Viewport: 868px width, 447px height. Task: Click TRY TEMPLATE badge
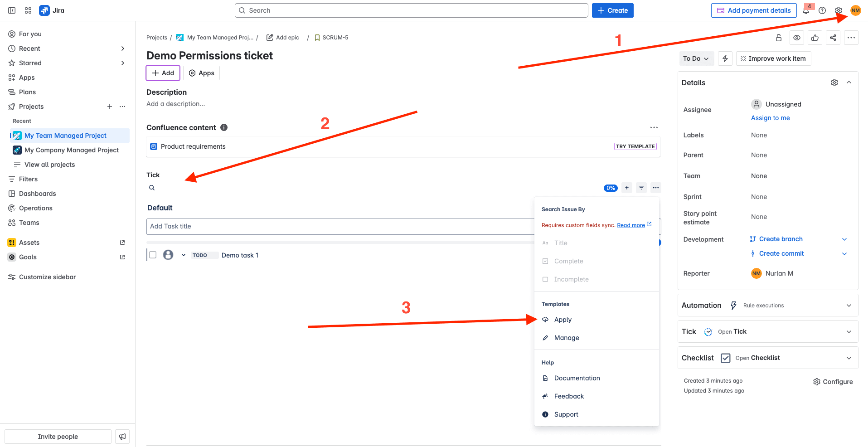tap(635, 146)
